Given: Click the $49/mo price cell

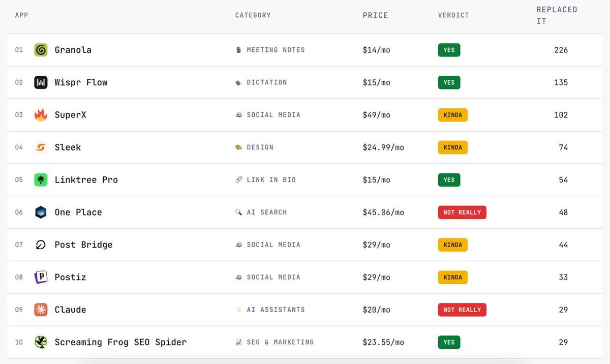Looking at the screenshot, I should click(x=377, y=115).
